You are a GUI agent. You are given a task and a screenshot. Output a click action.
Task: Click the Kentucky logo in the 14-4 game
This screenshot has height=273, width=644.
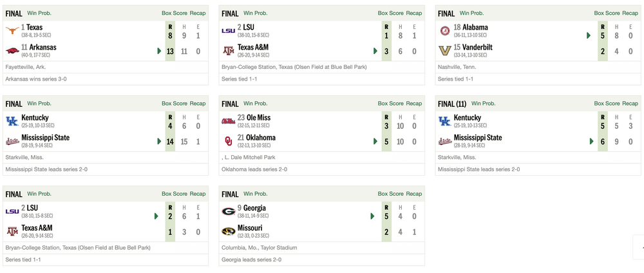(12, 121)
